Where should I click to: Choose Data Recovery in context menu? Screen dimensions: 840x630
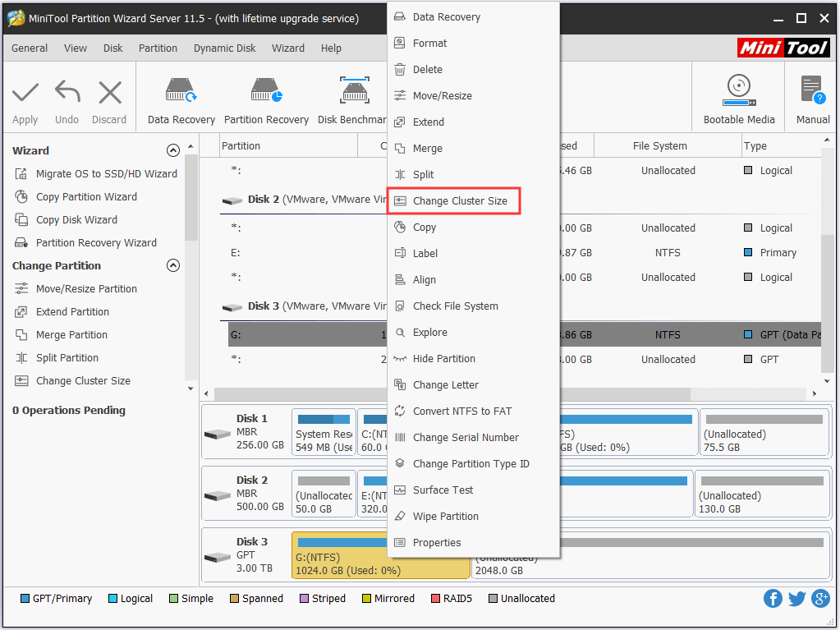(x=474, y=17)
